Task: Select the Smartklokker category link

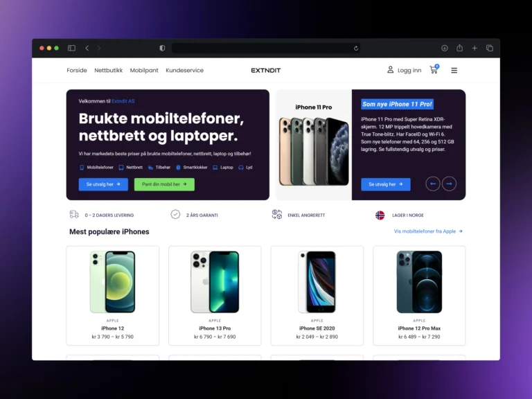Action: coord(192,167)
